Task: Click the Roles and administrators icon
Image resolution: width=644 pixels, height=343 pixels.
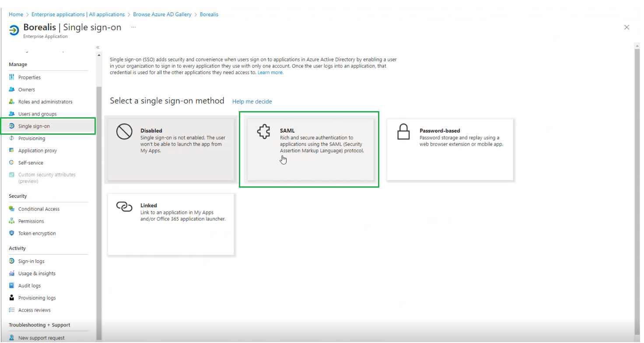Action: click(x=12, y=102)
